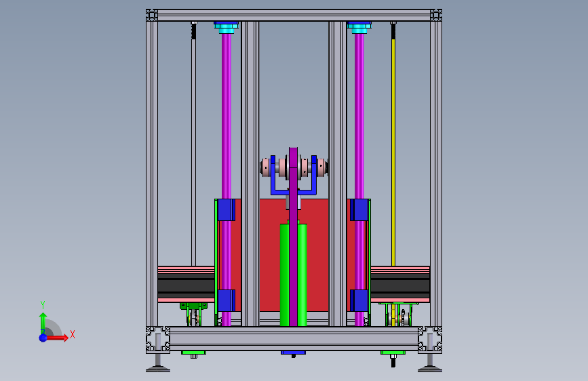Viewport: 588px width, 381px height.
Task: Select the thin gray rod on the left
Action: 193,153
